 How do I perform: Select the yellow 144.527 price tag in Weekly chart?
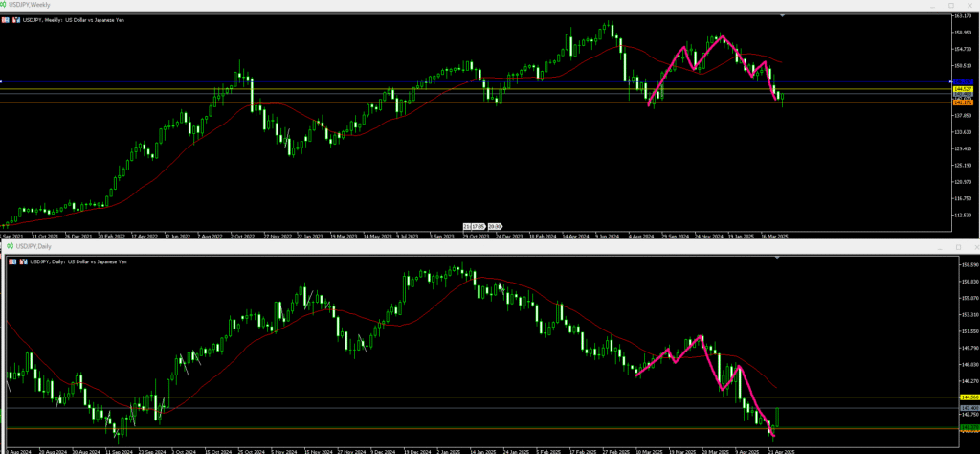(963, 89)
